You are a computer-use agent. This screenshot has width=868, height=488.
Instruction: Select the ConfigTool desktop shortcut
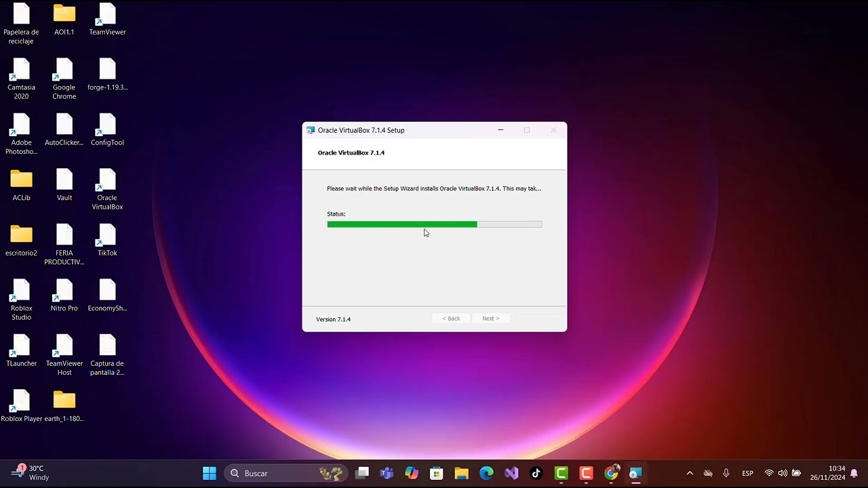(107, 130)
